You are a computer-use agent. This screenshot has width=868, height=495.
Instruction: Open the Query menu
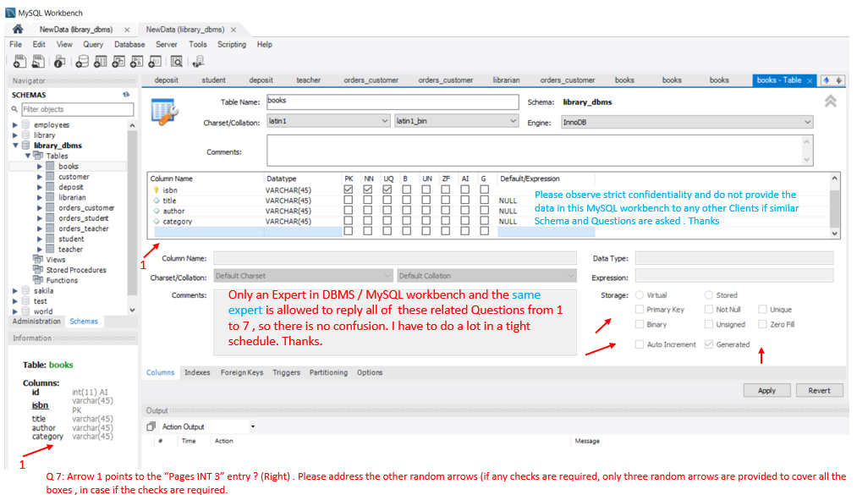[93, 44]
